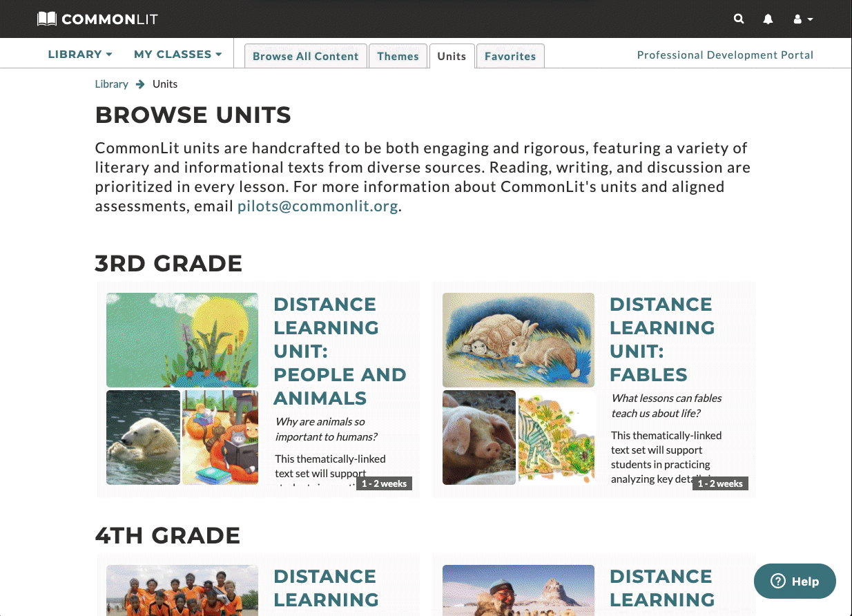
Task: Click the 1 - 2 weeks badge on People and Animals
Action: pos(384,483)
